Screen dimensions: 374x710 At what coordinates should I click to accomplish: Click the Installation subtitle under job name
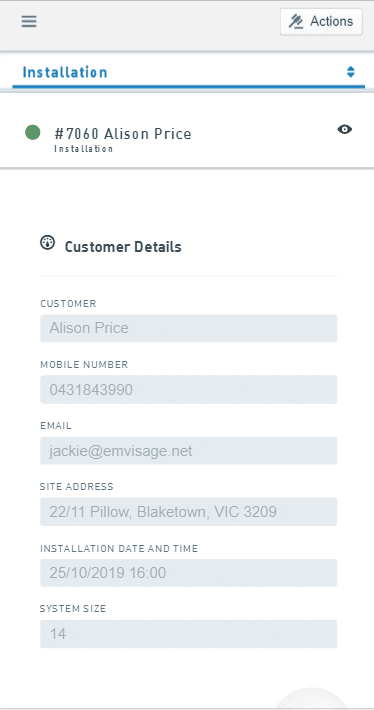pos(83,149)
